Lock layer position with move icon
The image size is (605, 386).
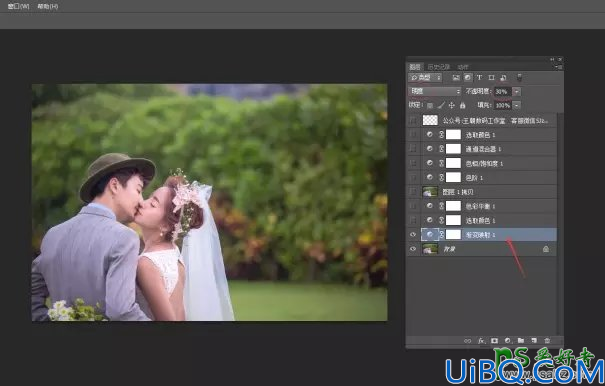coord(451,105)
